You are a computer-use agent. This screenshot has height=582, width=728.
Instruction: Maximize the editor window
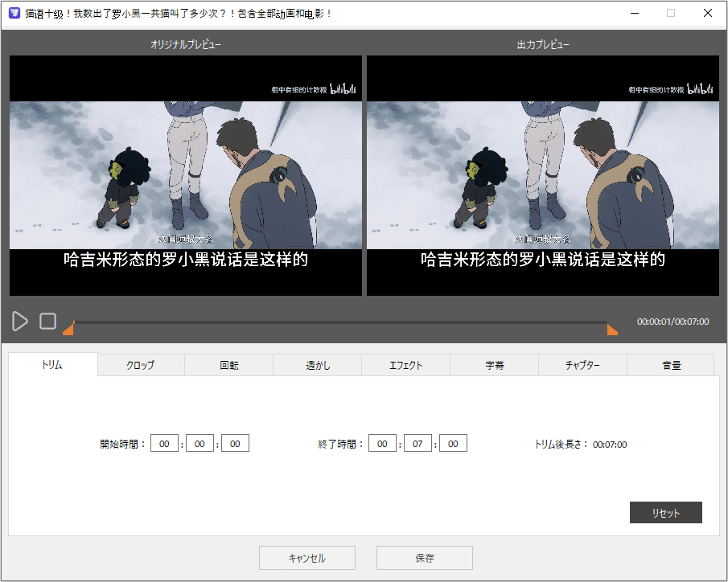pos(670,13)
